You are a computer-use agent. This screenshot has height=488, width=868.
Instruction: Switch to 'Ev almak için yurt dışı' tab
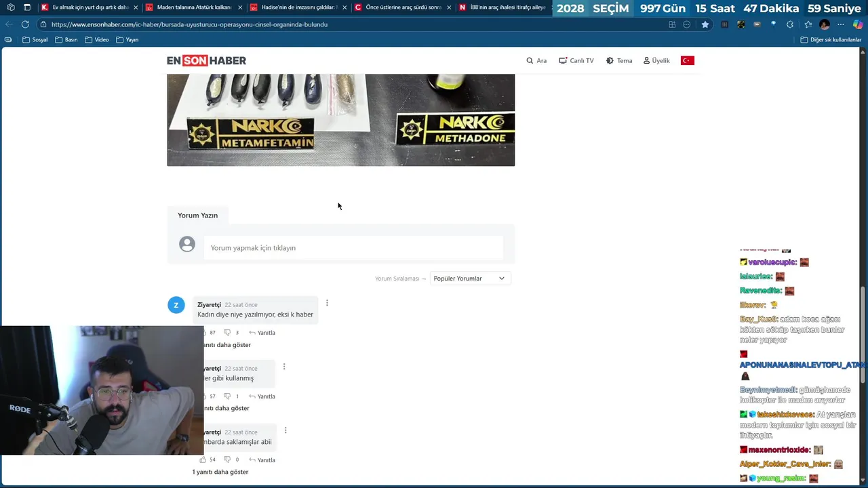click(x=90, y=7)
